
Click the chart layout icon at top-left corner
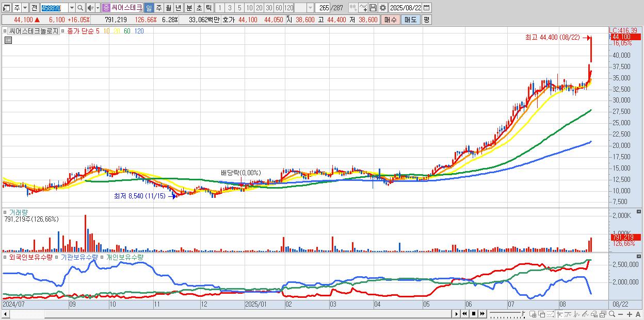pyautogui.click(x=7, y=8)
